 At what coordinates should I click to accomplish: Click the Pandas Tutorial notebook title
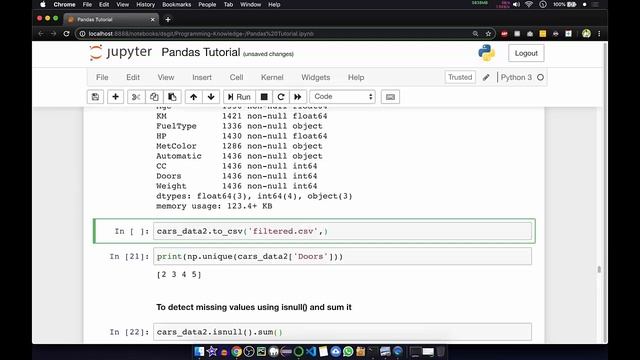(201, 52)
